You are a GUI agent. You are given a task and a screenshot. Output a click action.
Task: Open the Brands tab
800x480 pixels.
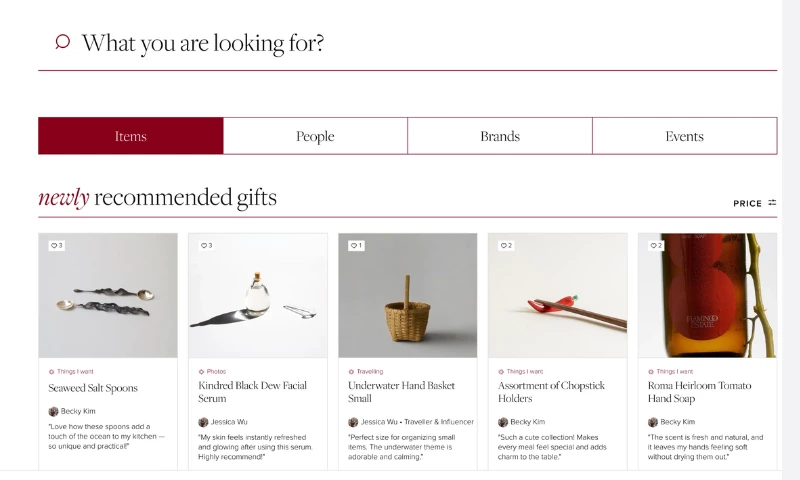[500, 136]
